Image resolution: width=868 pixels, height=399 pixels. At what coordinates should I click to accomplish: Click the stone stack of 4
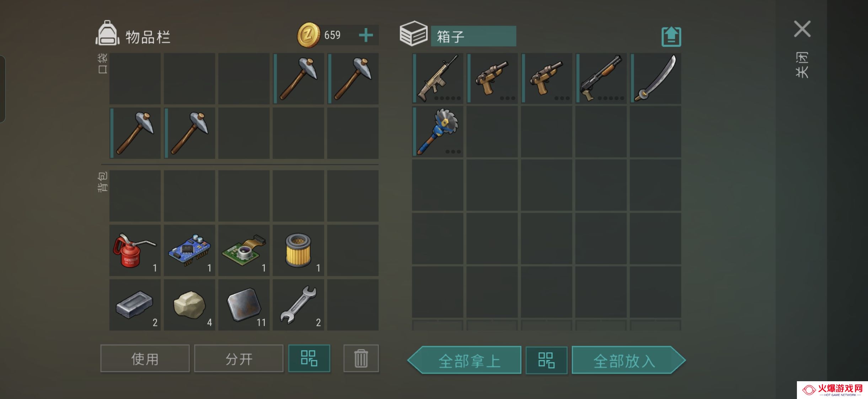coord(189,305)
